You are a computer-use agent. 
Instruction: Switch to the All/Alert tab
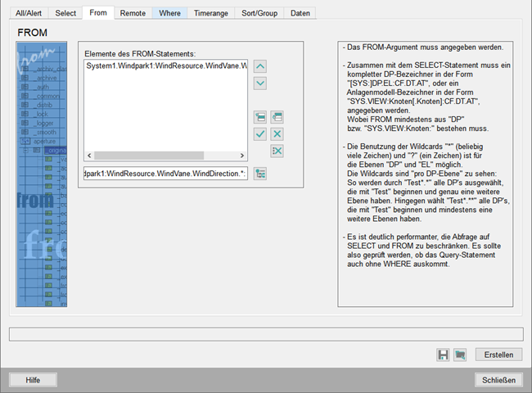tap(29, 13)
